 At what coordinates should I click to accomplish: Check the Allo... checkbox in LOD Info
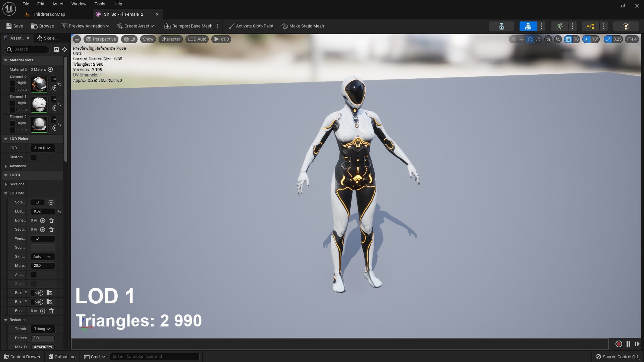point(34,275)
